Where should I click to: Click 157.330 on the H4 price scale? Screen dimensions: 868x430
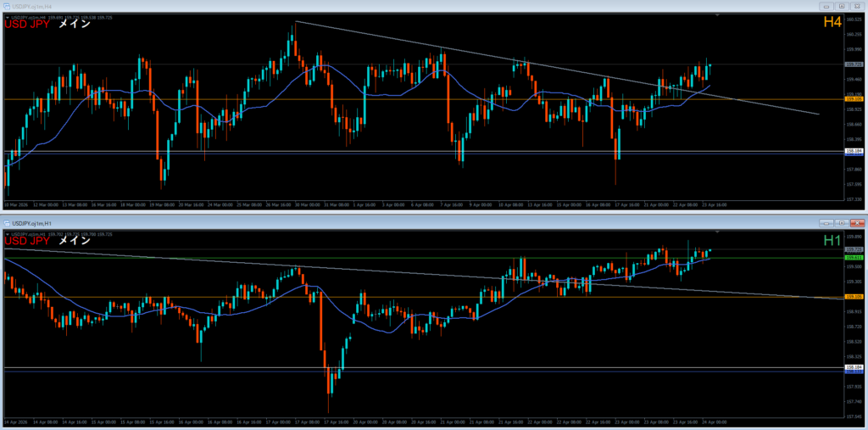pyautogui.click(x=854, y=198)
